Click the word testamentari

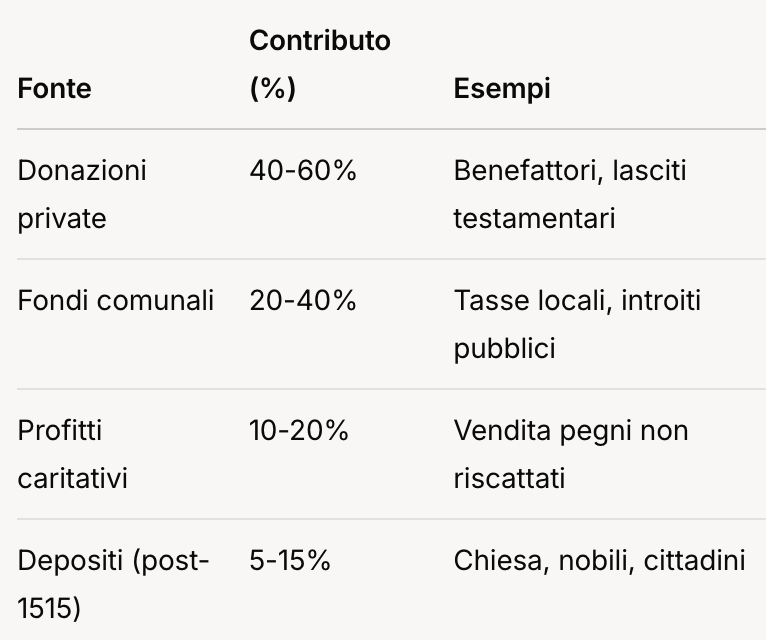(x=533, y=218)
